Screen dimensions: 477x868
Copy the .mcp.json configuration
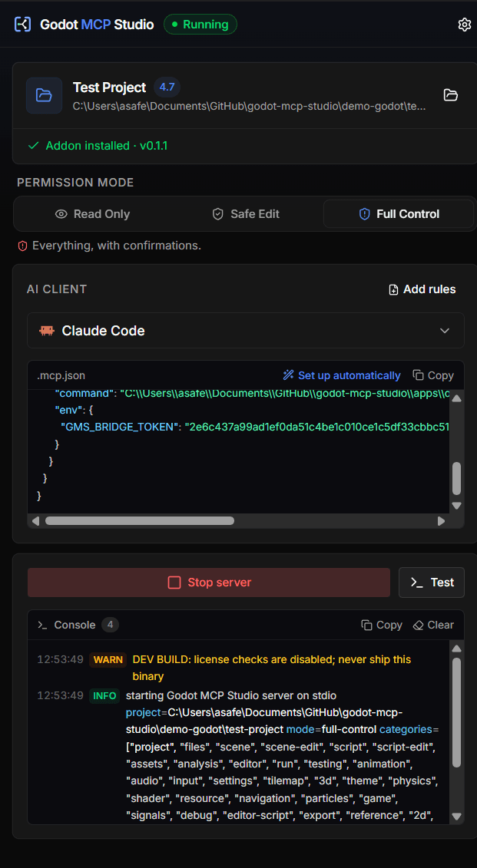coord(433,375)
